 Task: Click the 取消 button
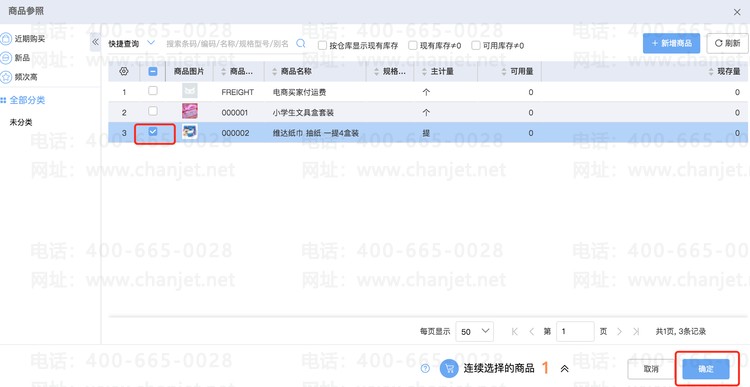(x=651, y=369)
